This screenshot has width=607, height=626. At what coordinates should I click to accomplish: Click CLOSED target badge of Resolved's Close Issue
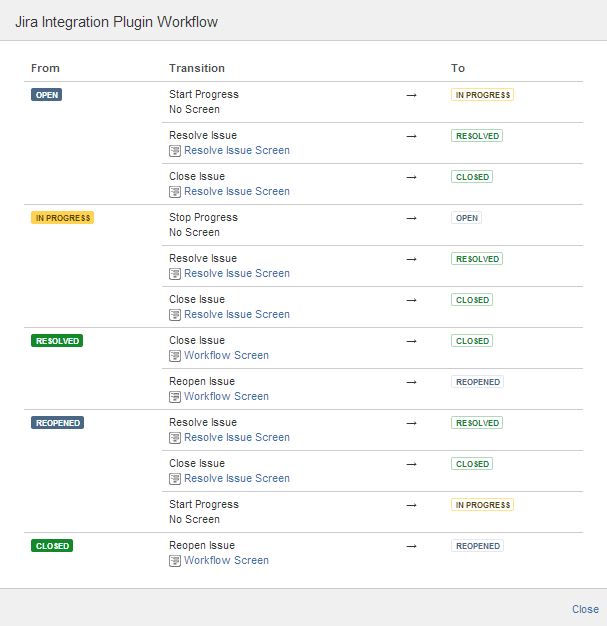tap(472, 341)
